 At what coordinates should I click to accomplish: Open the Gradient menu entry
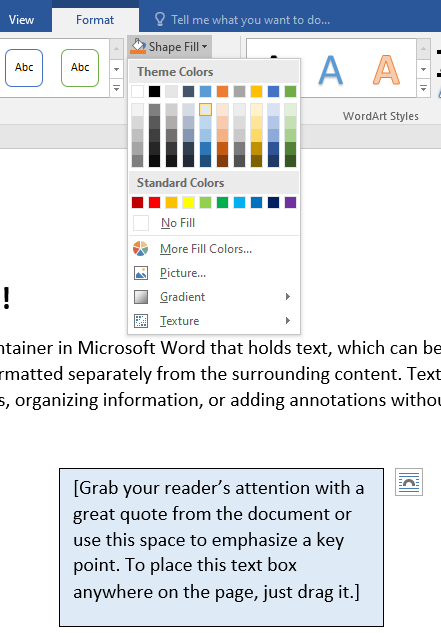click(x=214, y=297)
